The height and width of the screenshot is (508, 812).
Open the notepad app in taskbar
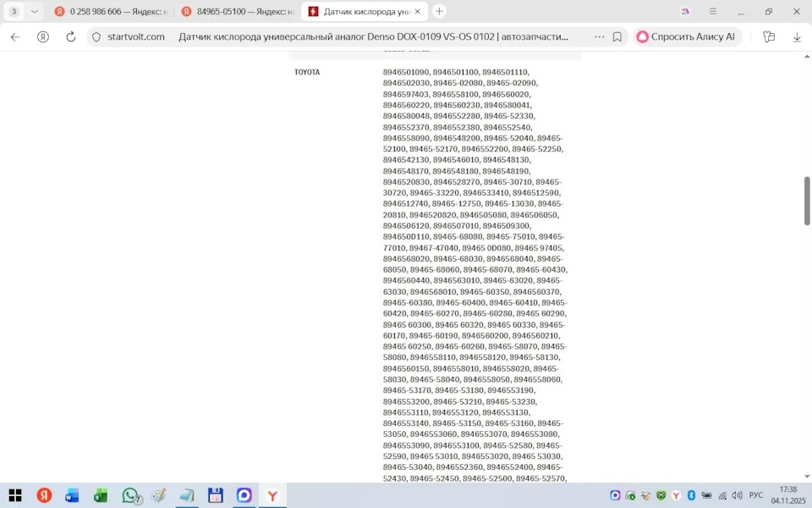(x=186, y=495)
